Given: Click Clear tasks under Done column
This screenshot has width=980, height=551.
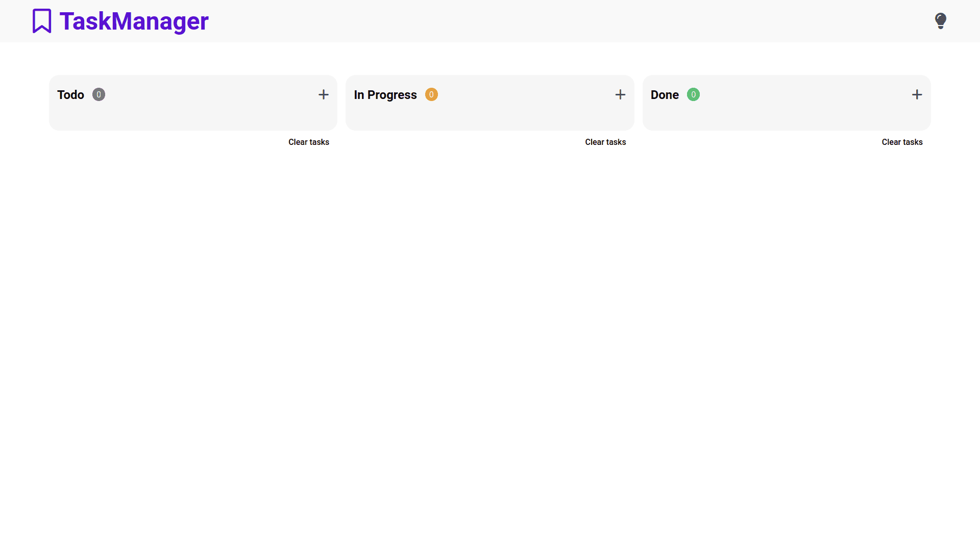Looking at the screenshot, I should (902, 142).
